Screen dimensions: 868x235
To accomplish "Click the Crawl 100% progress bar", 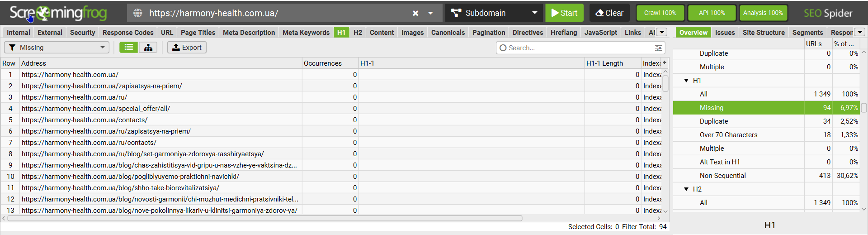I will [x=660, y=13].
